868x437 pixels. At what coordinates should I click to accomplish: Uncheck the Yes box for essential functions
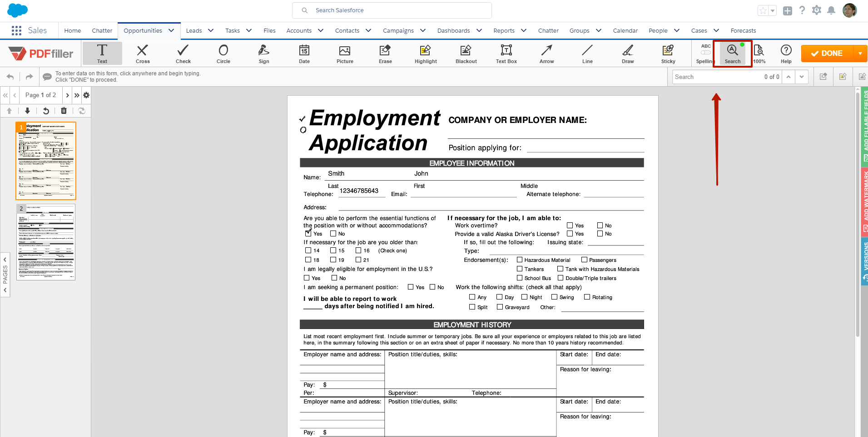point(308,233)
